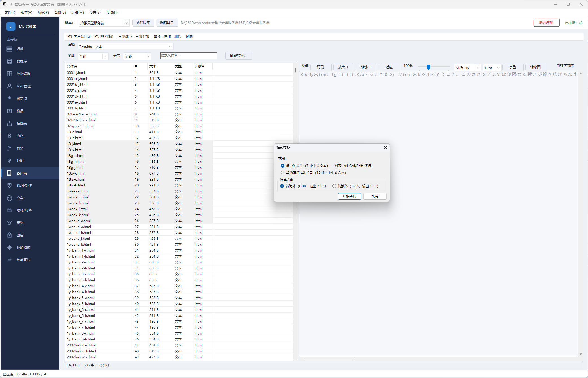Choose 转繁体 Big5 conversion direction

[x=334, y=186]
